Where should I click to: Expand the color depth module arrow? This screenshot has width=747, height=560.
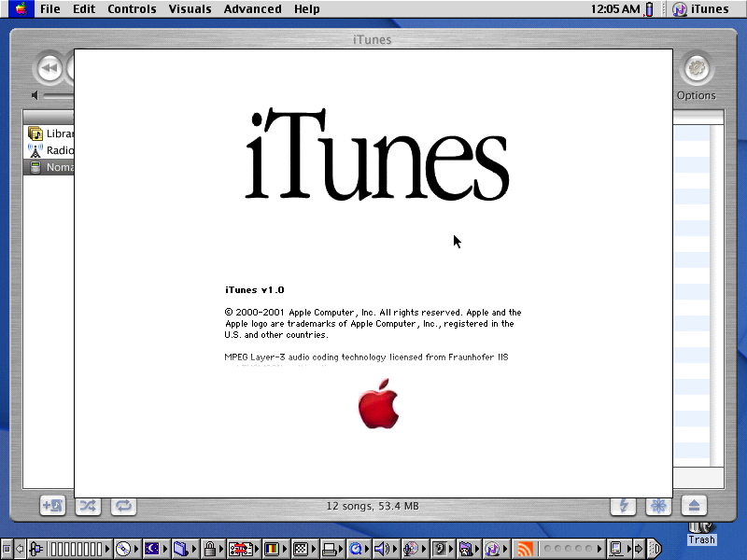pos(285,549)
